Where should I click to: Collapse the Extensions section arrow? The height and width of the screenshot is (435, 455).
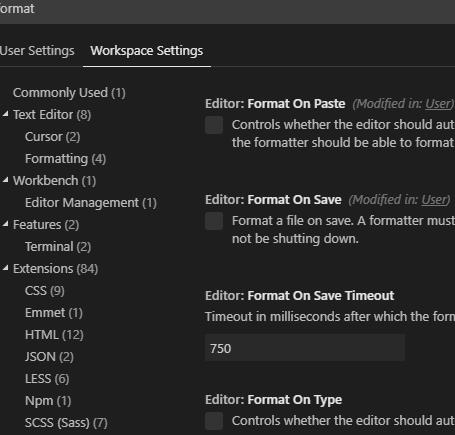click(x=5, y=268)
